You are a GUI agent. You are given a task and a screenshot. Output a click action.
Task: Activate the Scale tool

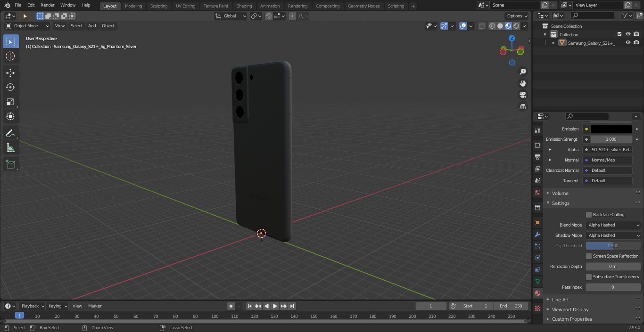(10, 102)
